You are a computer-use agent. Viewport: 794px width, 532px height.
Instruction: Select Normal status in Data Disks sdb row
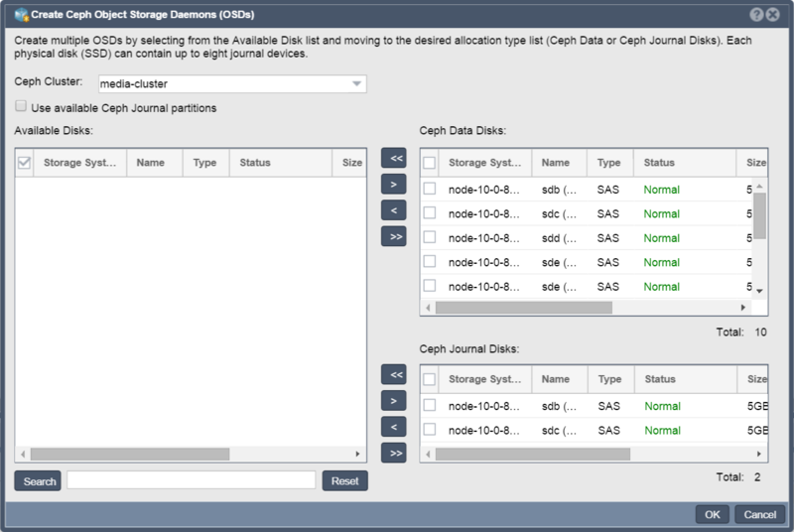tap(661, 190)
